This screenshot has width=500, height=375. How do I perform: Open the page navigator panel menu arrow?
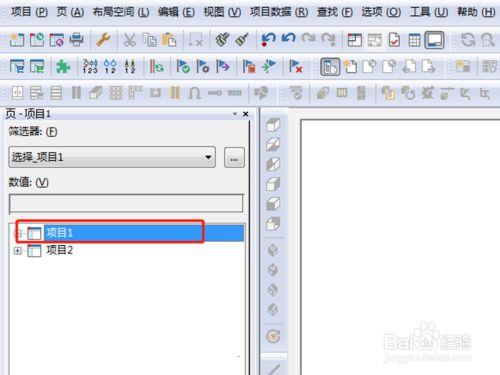click(x=235, y=114)
